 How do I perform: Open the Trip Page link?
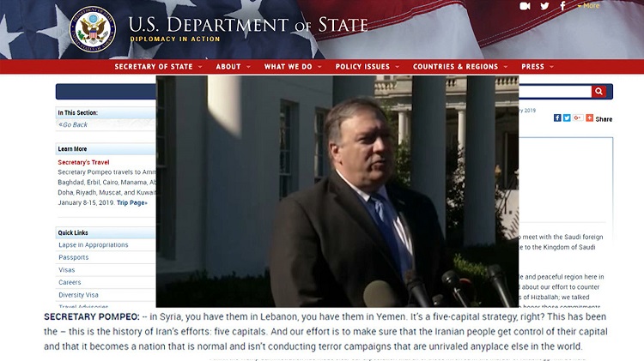[x=132, y=202]
